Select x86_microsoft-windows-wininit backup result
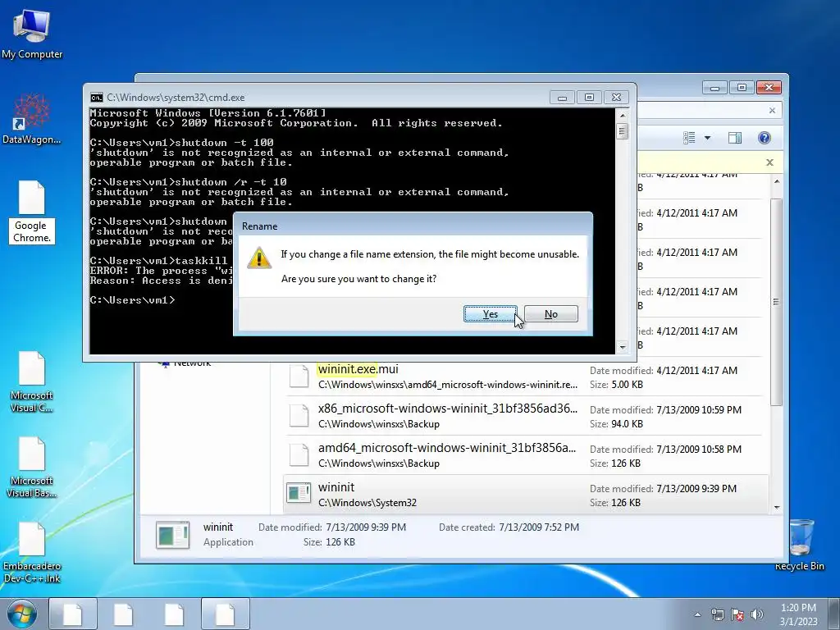Image resolution: width=840 pixels, height=630 pixels. [526, 416]
